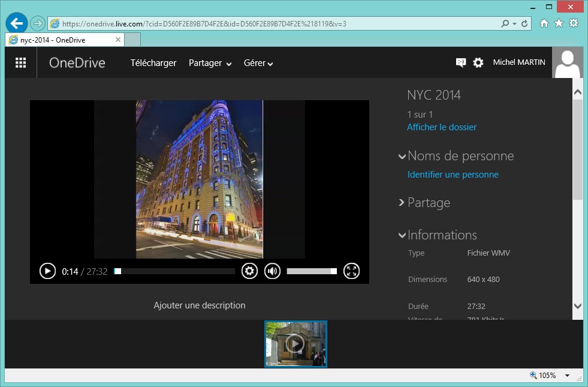Collapse the Informations section

(x=402, y=235)
